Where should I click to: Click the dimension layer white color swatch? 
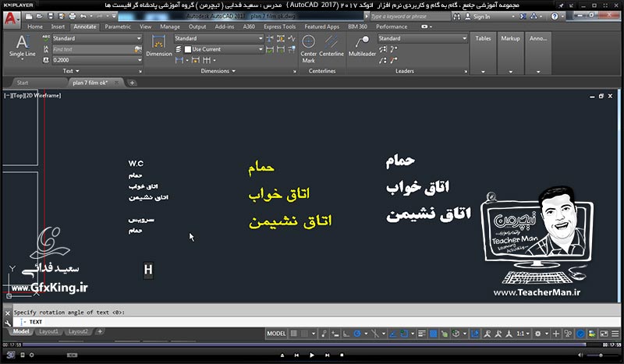click(x=188, y=49)
